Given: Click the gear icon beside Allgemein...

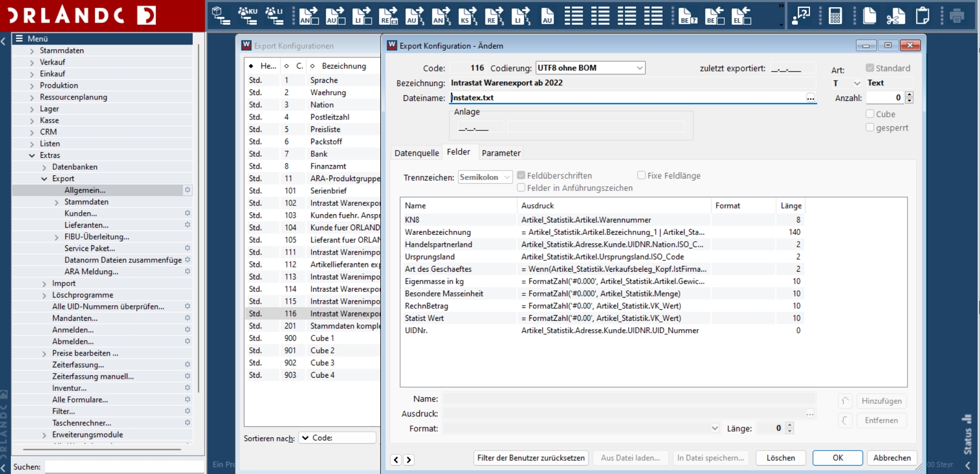Looking at the screenshot, I should (187, 190).
